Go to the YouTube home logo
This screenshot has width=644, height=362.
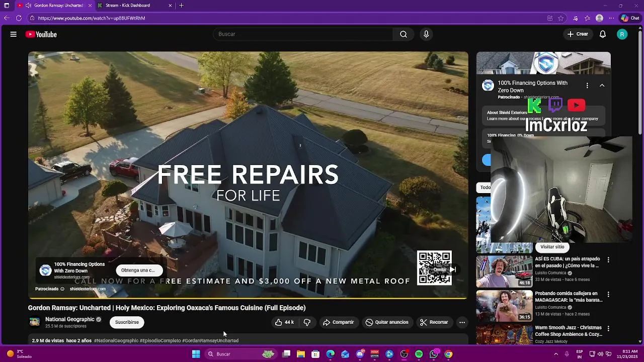[x=41, y=34]
